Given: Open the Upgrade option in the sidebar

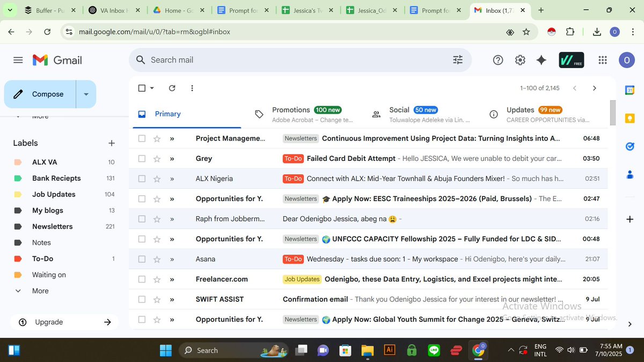Looking at the screenshot, I should tap(49, 322).
